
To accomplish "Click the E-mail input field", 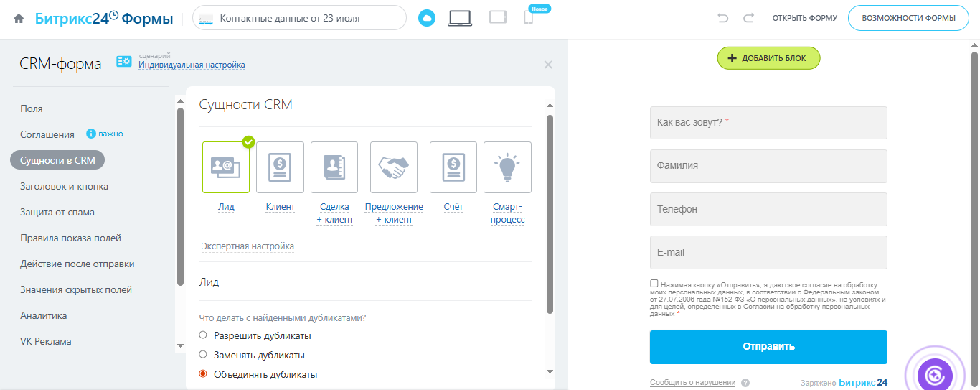I will [x=768, y=252].
